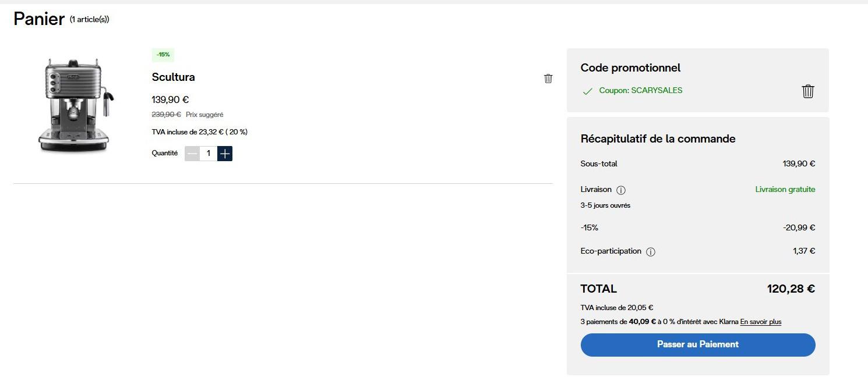Click the struck-through 239,90 € price

coord(166,115)
